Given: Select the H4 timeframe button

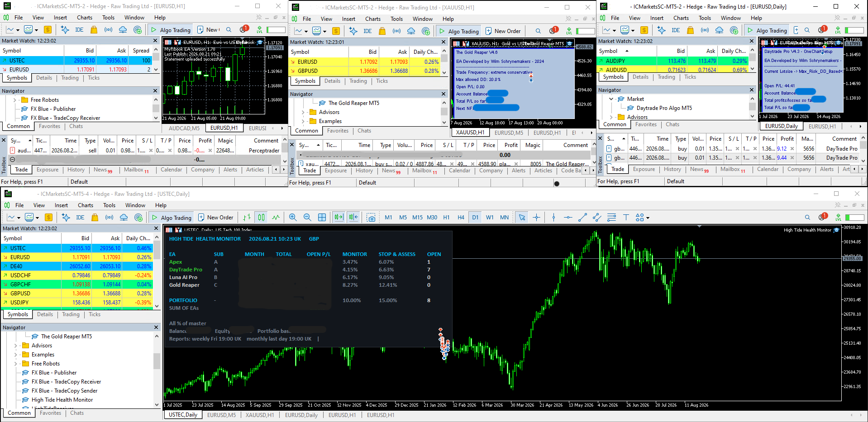Looking at the screenshot, I should click(x=461, y=218).
